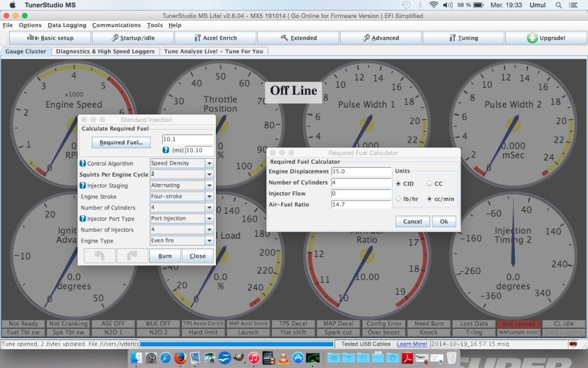Open the App Store from the dock
The height and width of the screenshot is (368, 588).
pos(298,358)
